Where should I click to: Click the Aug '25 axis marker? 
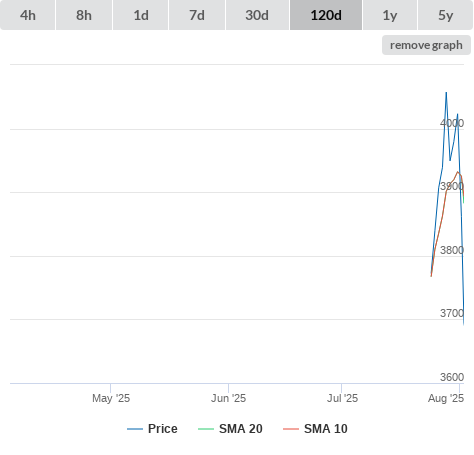(446, 398)
